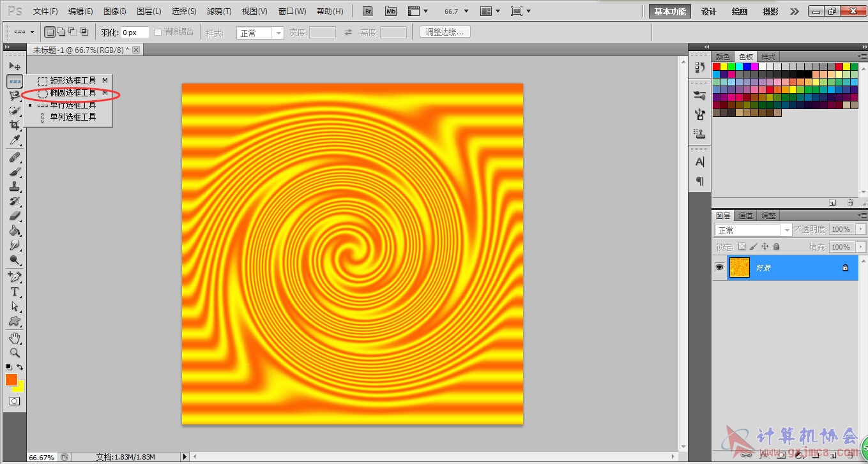The image size is (868, 464).
Task: Open the 不透明度 opacity slider arrow
Action: [862, 229]
